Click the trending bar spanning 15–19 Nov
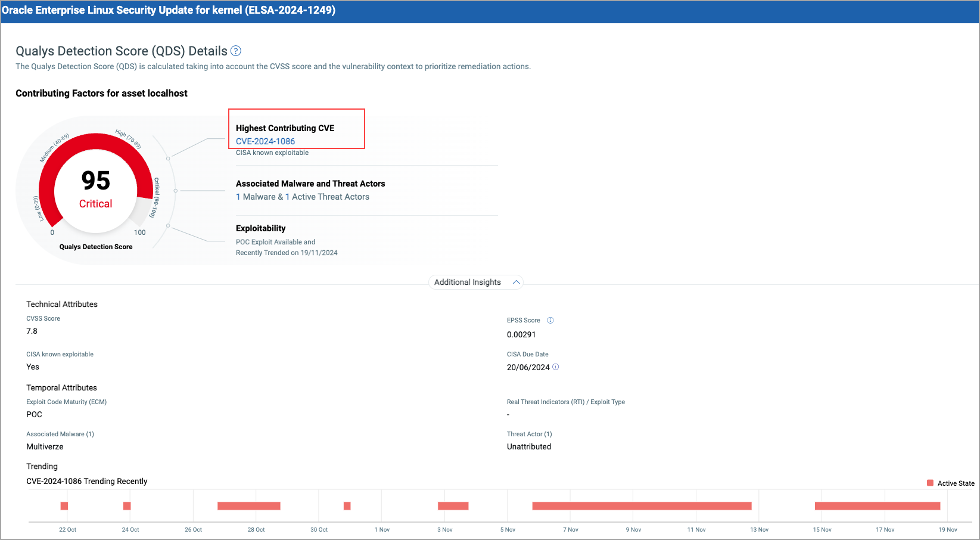 tap(877, 506)
